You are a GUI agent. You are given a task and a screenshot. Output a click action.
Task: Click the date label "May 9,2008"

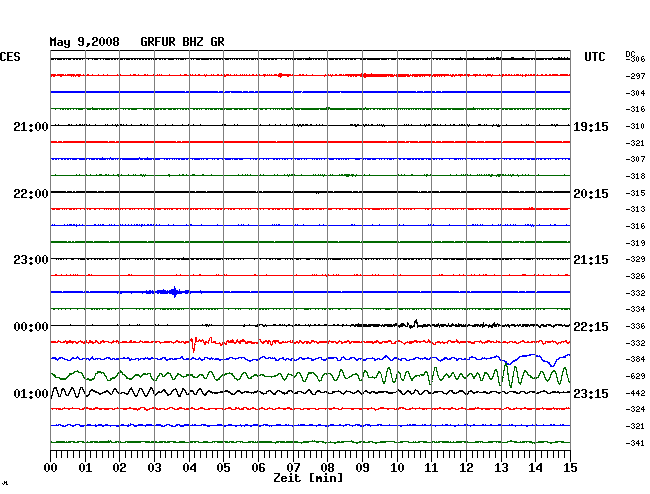(x=85, y=42)
